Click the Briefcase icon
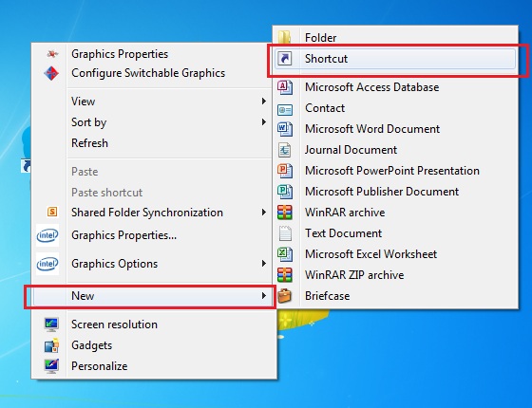Image resolution: width=532 pixels, height=408 pixels. pyautogui.click(x=285, y=296)
